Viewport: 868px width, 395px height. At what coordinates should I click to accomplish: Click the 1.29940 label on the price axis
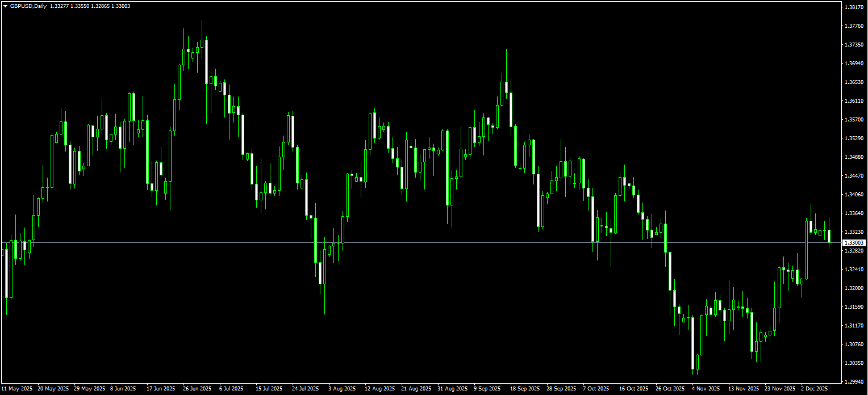pyautogui.click(x=854, y=382)
